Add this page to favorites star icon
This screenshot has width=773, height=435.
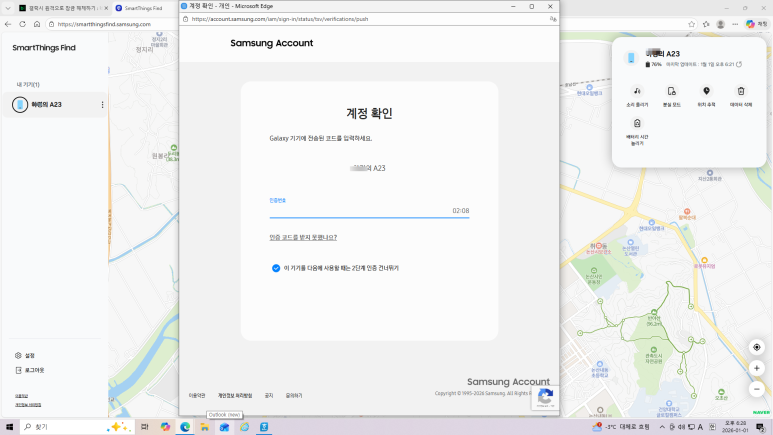click(692, 24)
